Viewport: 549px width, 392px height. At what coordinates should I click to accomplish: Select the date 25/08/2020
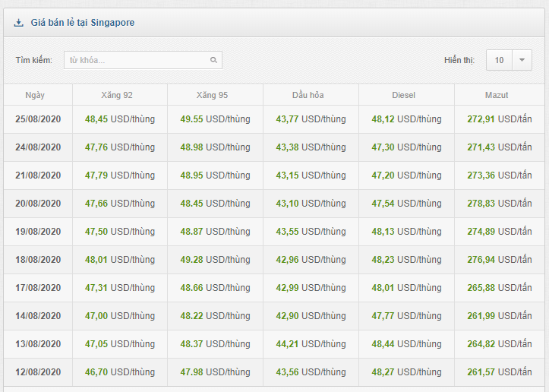(x=38, y=119)
